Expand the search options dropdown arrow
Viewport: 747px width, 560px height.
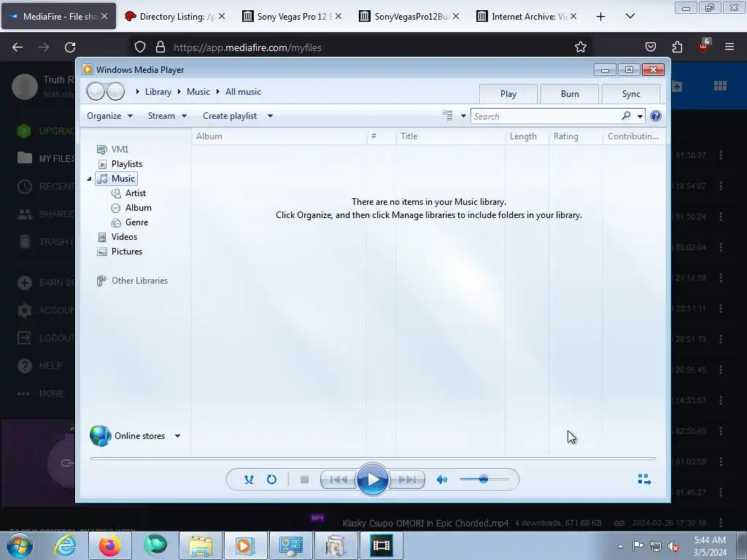(640, 116)
